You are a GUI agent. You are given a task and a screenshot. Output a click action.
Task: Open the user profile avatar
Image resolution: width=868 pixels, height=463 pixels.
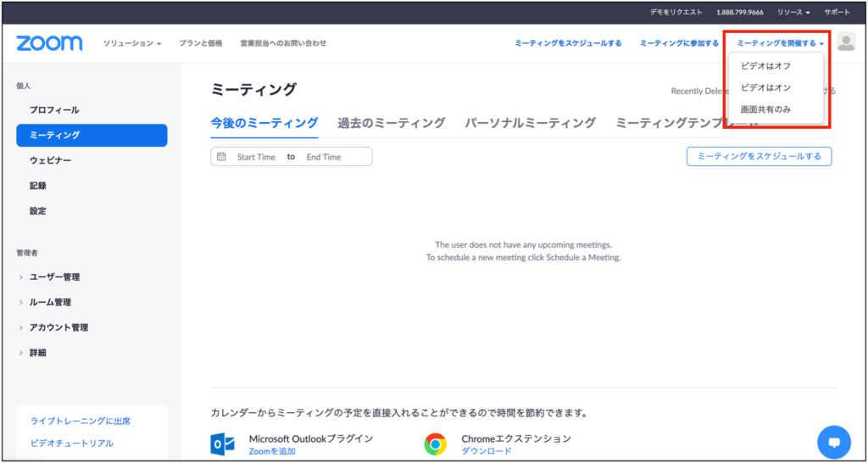(x=845, y=42)
